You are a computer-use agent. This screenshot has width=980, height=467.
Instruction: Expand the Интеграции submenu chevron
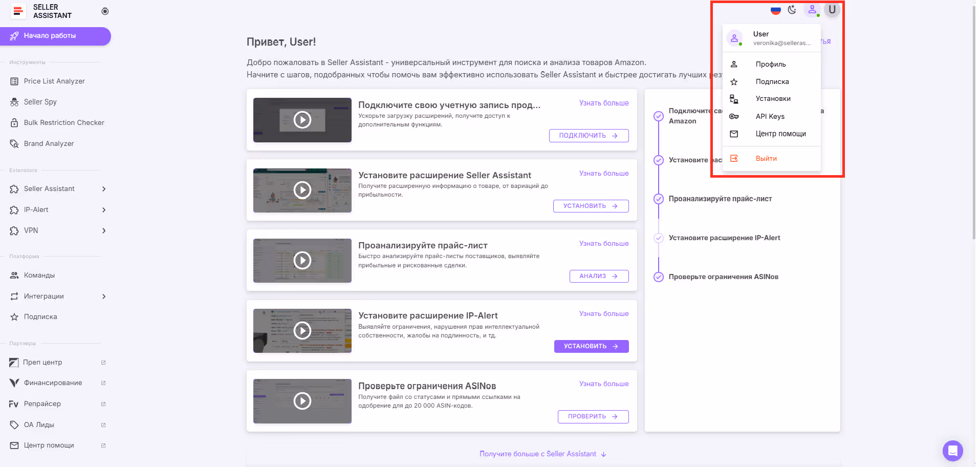click(x=104, y=296)
